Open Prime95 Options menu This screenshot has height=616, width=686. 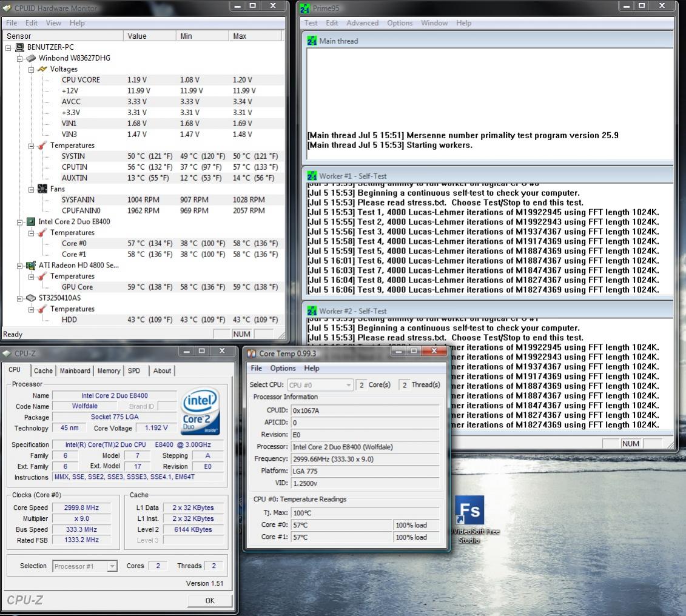(400, 23)
